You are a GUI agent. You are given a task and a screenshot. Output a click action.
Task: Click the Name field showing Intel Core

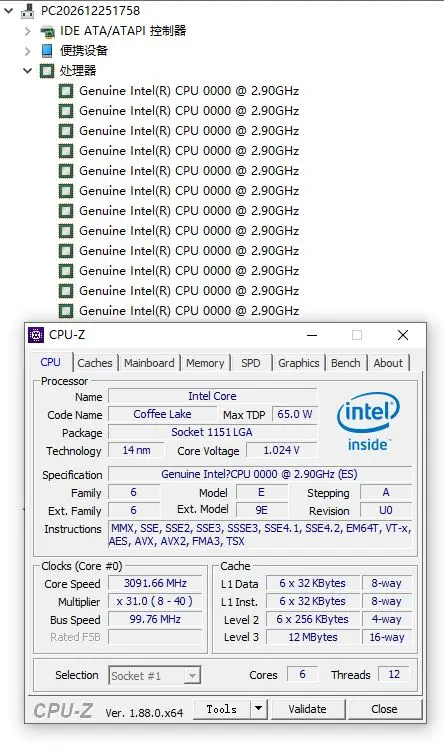[212, 396]
